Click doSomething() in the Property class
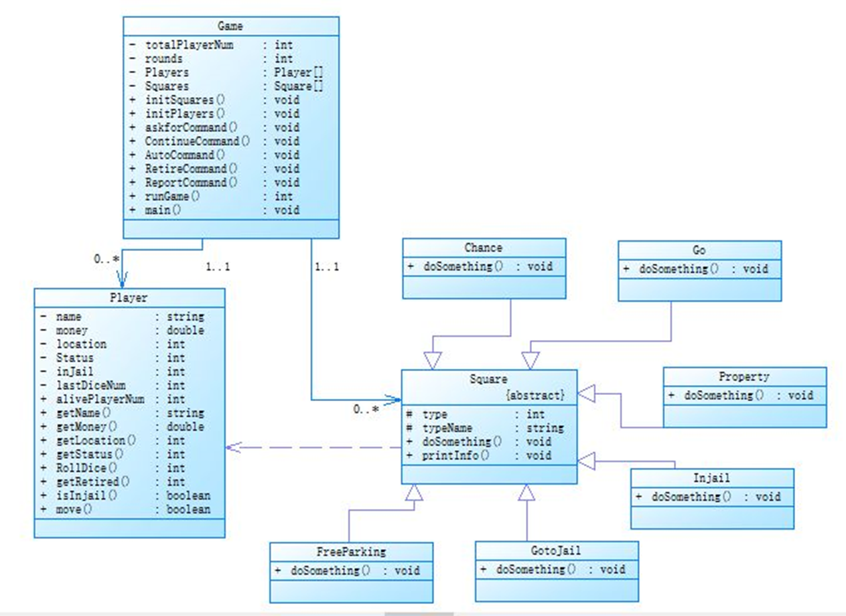This screenshot has height=616, width=846. pos(724,395)
